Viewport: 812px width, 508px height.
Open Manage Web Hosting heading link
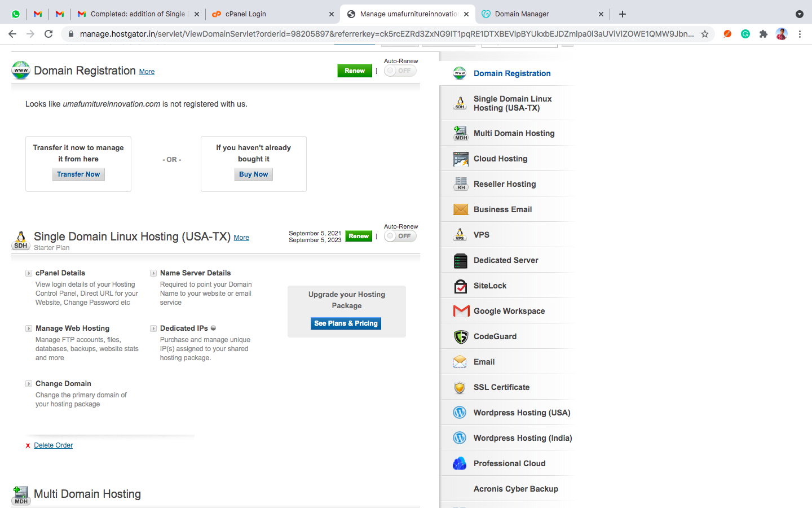pyautogui.click(x=73, y=329)
